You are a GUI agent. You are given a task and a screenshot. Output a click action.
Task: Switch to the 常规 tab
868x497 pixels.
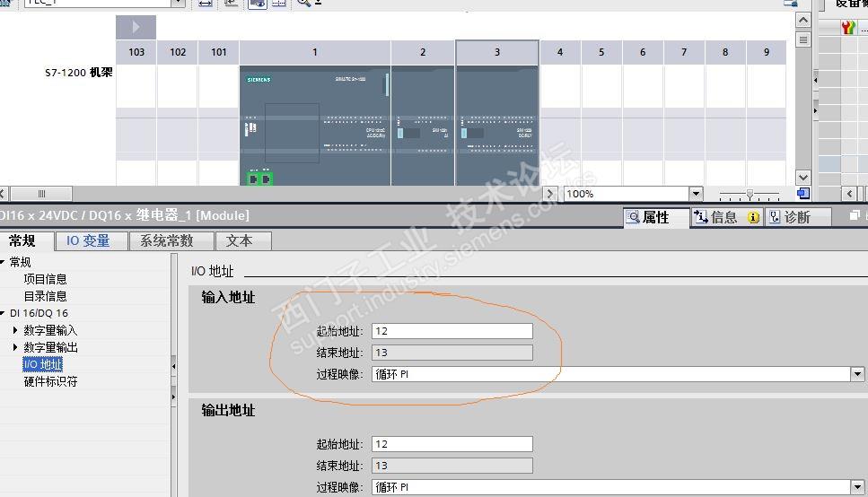click(x=22, y=240)
